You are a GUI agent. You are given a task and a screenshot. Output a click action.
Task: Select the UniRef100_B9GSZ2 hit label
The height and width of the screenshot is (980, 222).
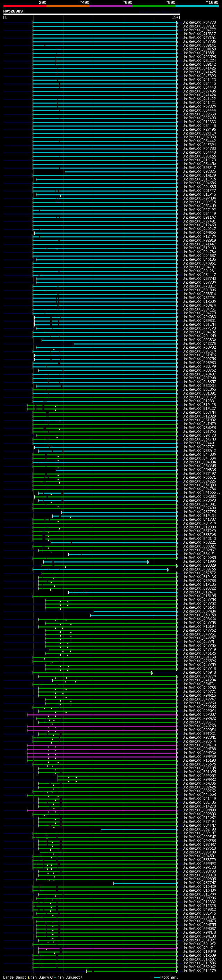[x=199, y=589]
